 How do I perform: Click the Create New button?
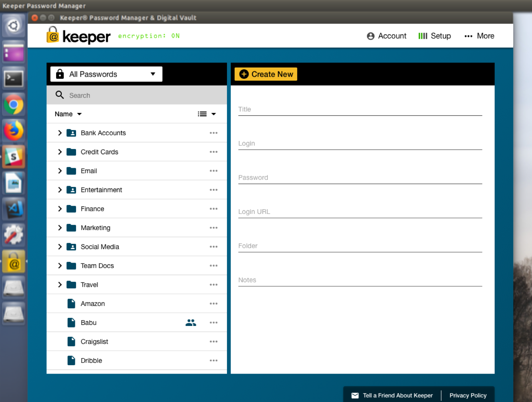(266, 74)
